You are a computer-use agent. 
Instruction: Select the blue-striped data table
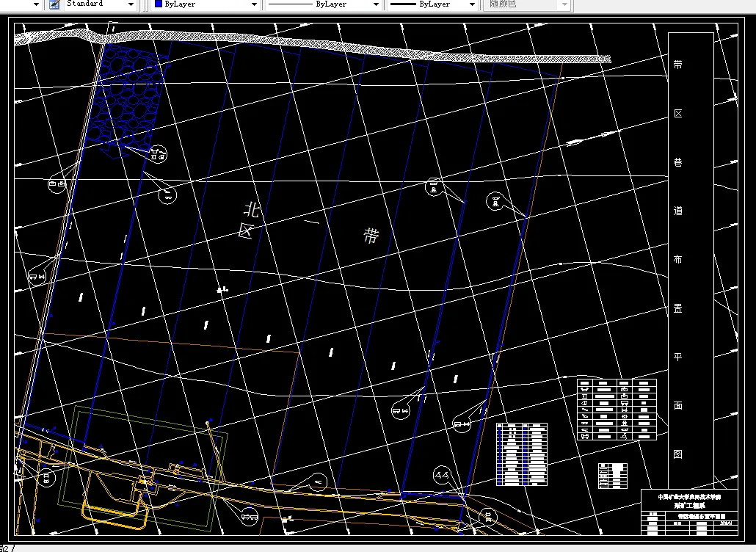(x=522, y=454)
